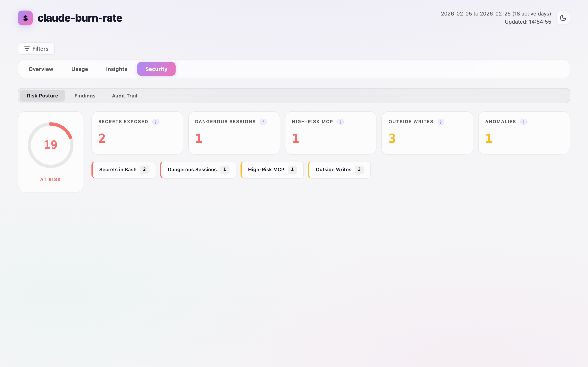Switch to the Usage tab

tap(79, 69)
